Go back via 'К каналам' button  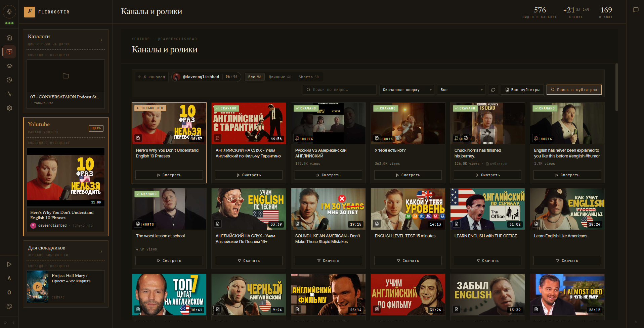click(152, 77)
